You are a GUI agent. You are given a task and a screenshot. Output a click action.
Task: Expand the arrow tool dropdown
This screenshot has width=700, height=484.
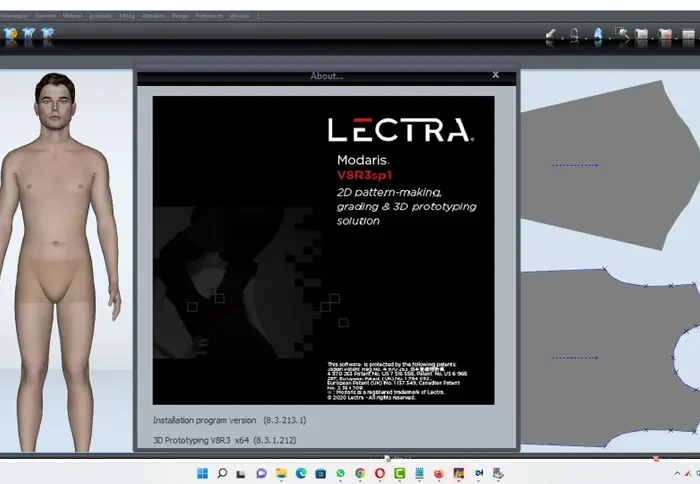pyautogui.click(x=562, y=38)
